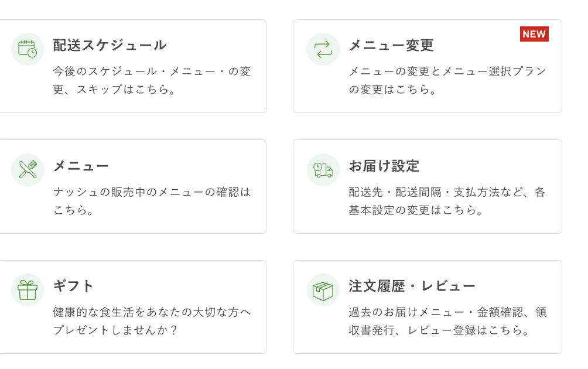The image size is (588, 369).
Task: Click schedule description text 今後のスケジュール
Action: pyautogui.click(x=151, y=71)
